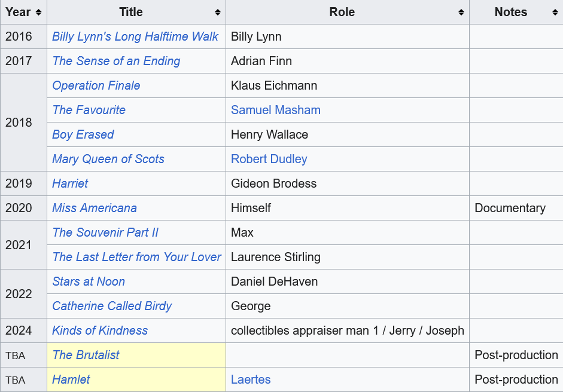The width and height of the screenshot is (563, 392).
Task: Open The Favourite film link
Action: (x=89, y=110)
